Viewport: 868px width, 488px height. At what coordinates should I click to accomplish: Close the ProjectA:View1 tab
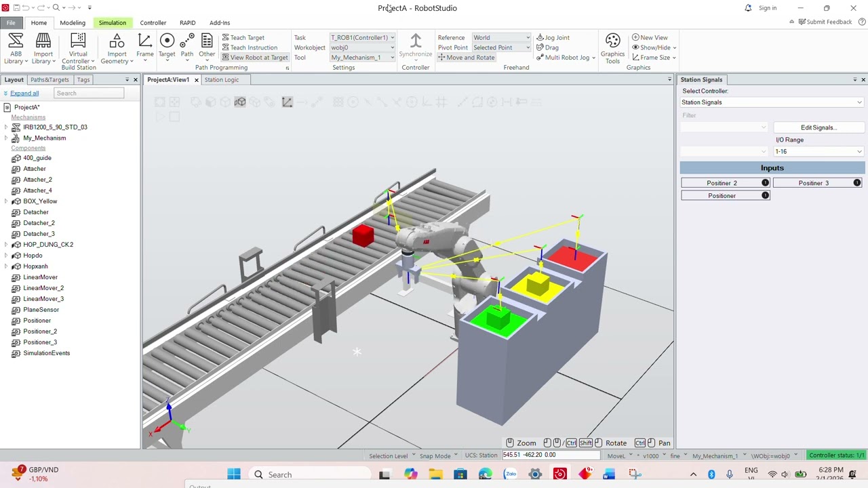coord(197,80)
